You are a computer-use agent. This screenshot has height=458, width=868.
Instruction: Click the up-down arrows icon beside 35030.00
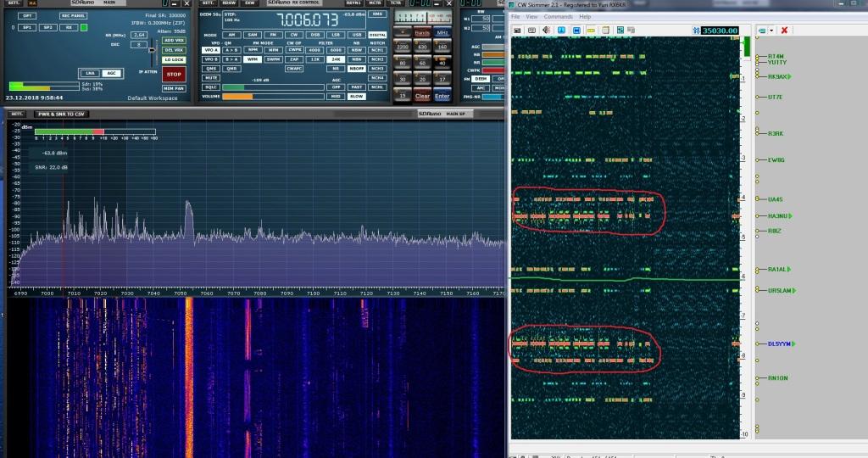point(696,31)
